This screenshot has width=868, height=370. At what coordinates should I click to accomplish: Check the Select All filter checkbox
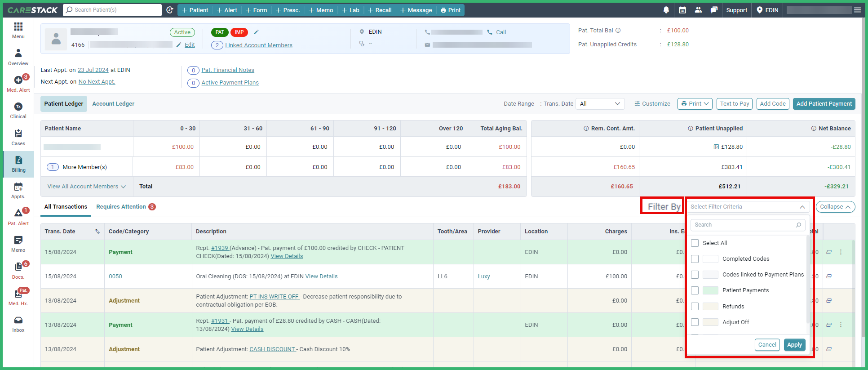[x=695, y=243]
